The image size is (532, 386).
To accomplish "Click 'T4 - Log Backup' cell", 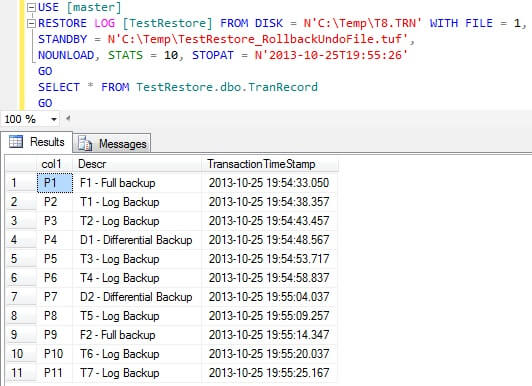I will pos(137,278).
